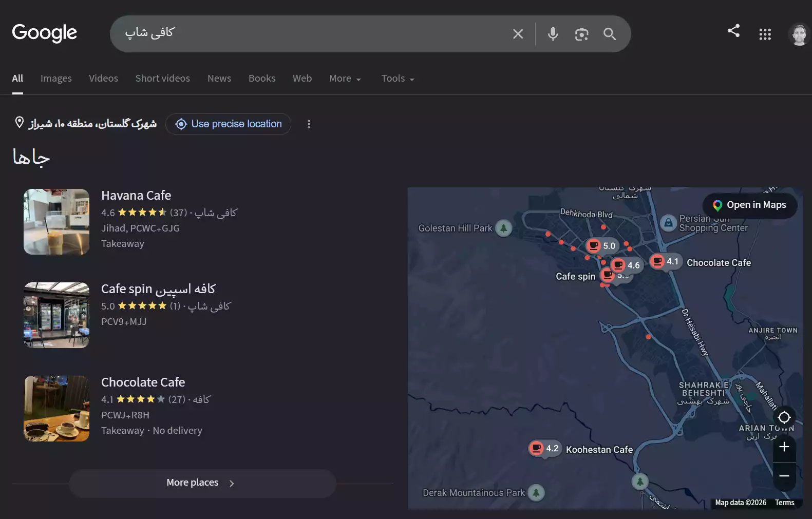Open the Short videos tab

163,79
